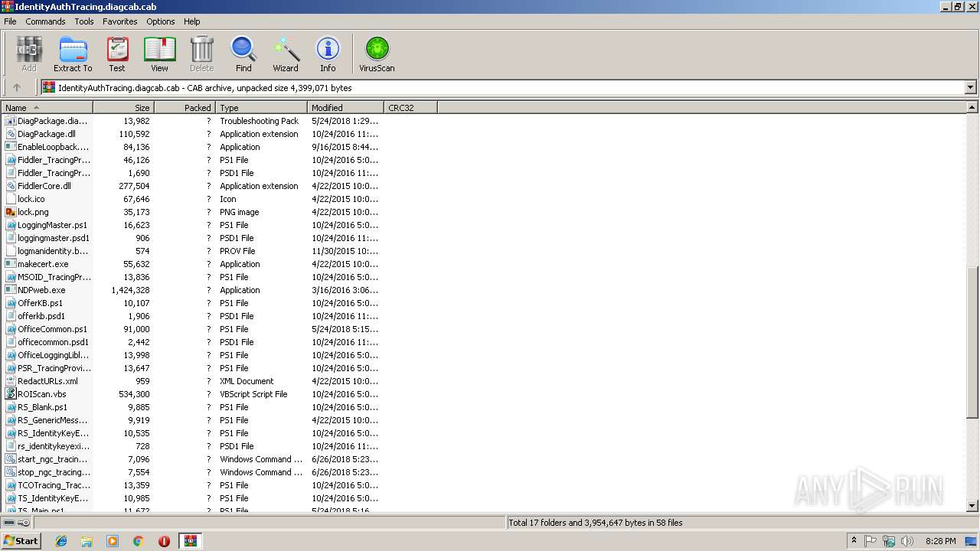980x551 pixels.
Task: Run VirusScan bug icon
Action: tap(377, 54)
